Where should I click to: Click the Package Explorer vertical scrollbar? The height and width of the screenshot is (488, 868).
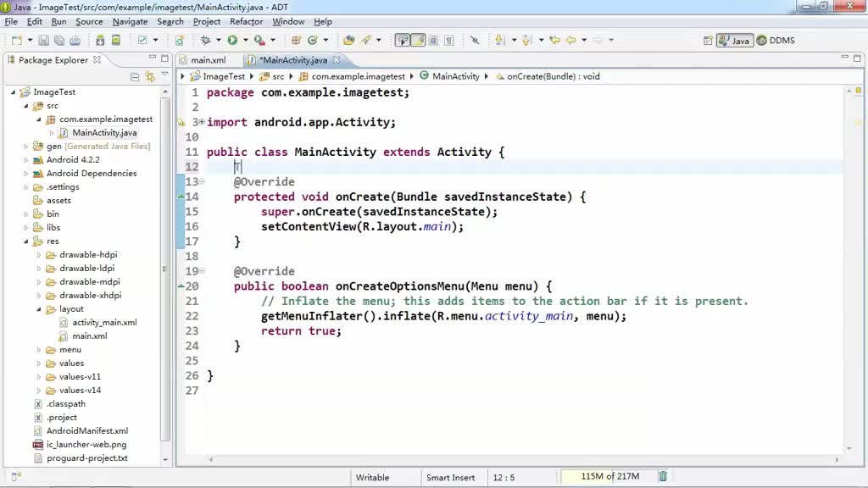pos(165,271)
